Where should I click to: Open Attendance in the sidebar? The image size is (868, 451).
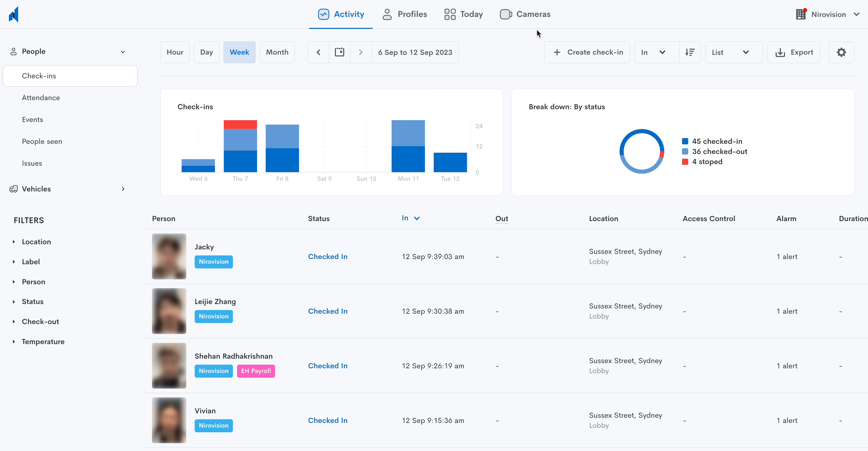pyautogui.click(x=41, y=98)
